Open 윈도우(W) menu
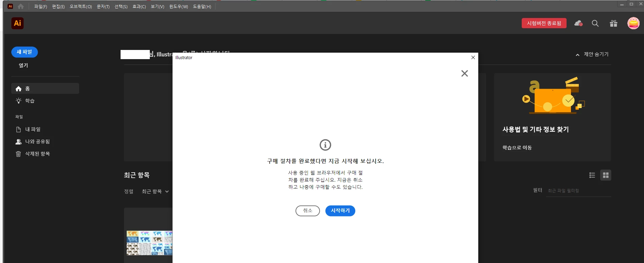Viewport: 644px width, 263px height. [179, 6]
